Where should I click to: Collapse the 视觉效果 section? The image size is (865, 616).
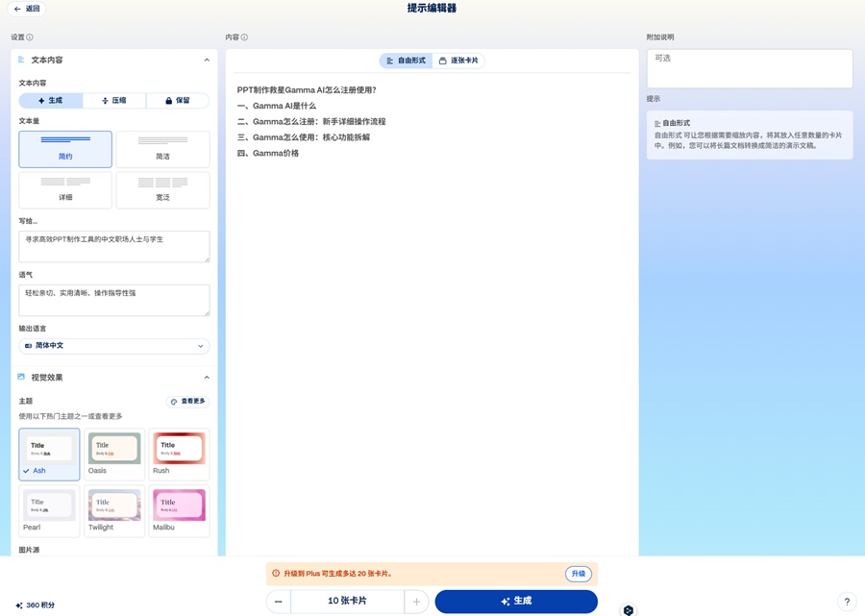206,377
